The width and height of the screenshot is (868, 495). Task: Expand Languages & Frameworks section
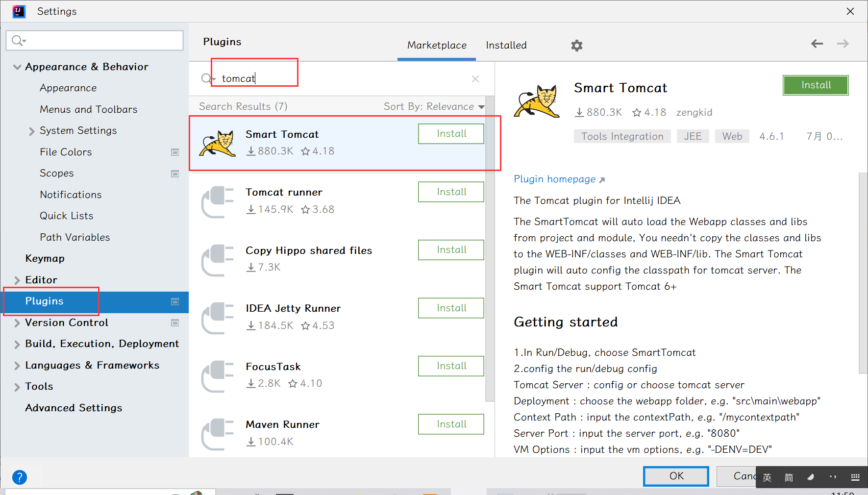coord(17,366)
